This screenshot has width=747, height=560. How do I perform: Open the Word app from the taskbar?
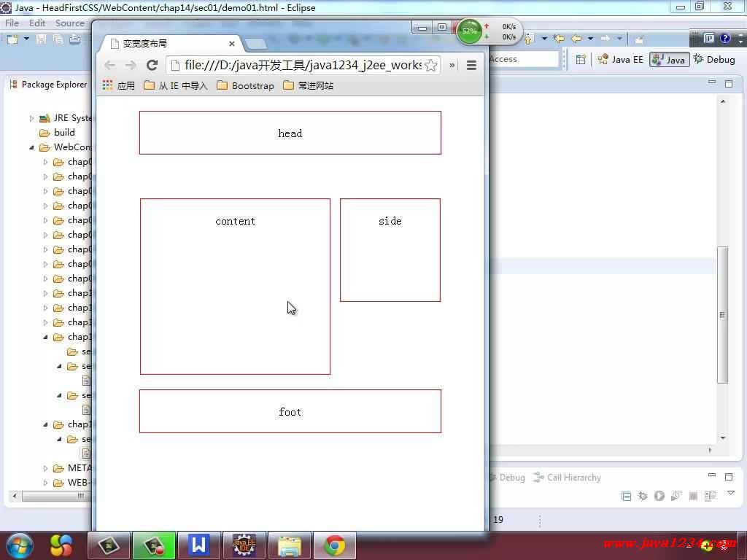pyautogui.click(x=198, y=545)
